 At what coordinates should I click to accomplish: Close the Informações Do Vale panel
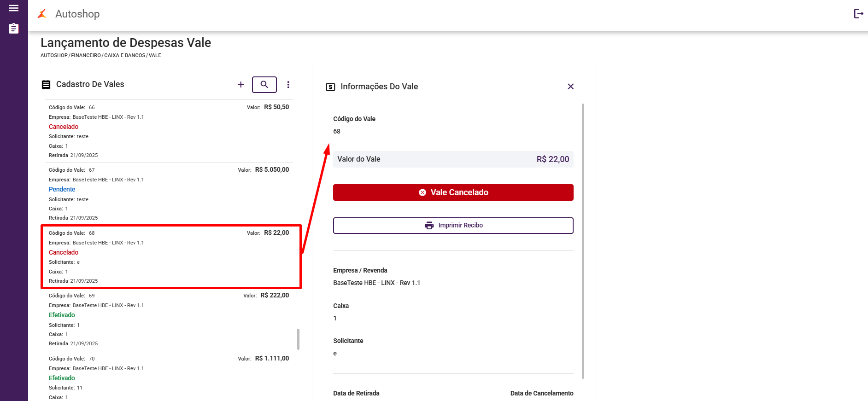click(570, 87)
